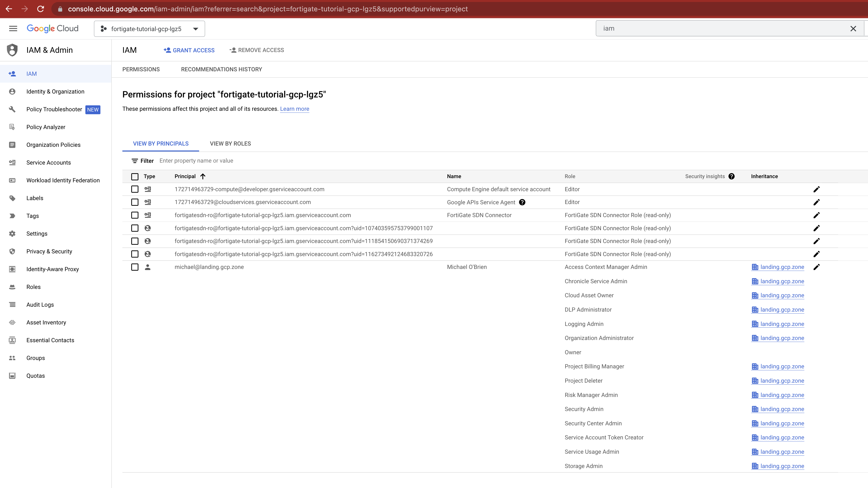868x488 pixels.
Task: Clear the iam search query with the X
Action: pyautogui.click(x=853, y=28)
